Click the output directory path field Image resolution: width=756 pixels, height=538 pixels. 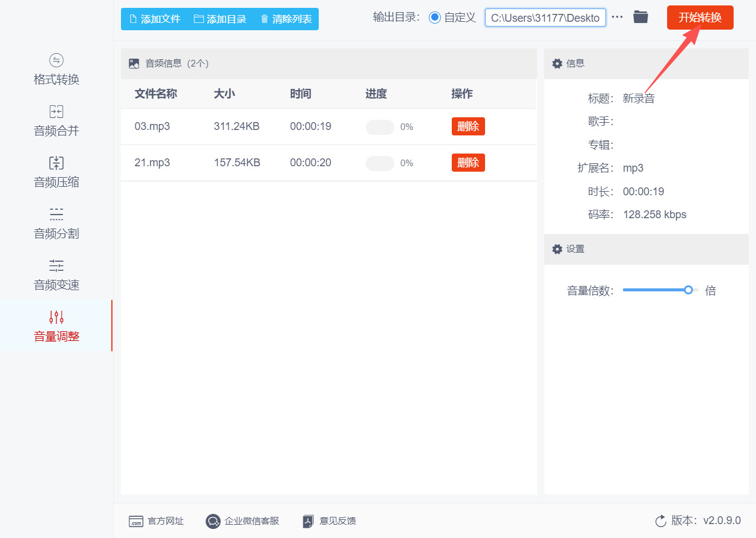click(546, 18)
